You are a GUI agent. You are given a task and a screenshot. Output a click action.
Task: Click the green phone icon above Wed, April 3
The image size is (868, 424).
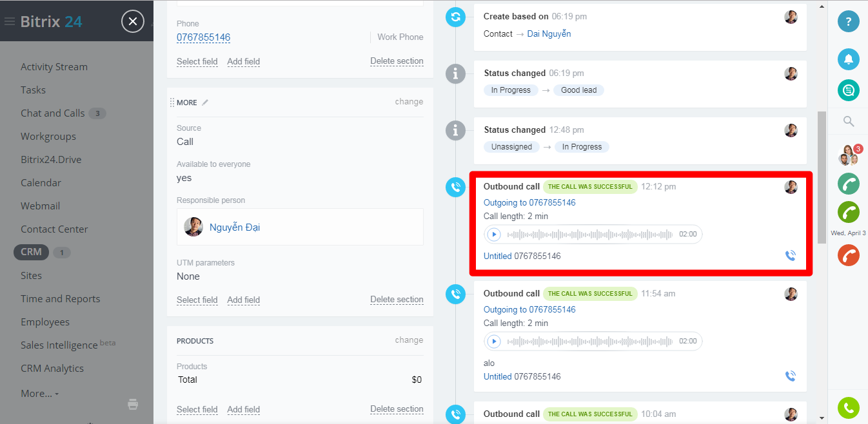(849, 212)
